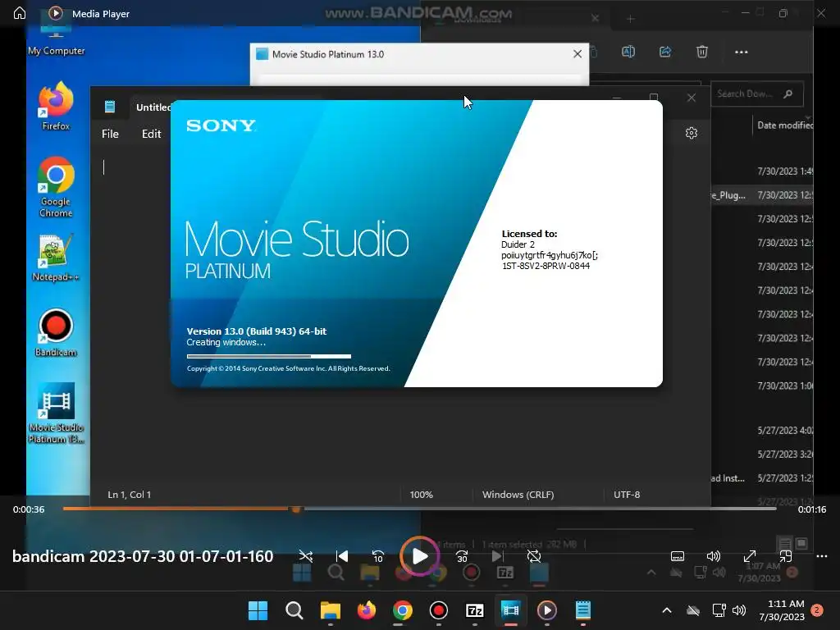Click the rename icon in Explorer toolbar
This screenshot has width=840, height=630.
coord(628,52)
